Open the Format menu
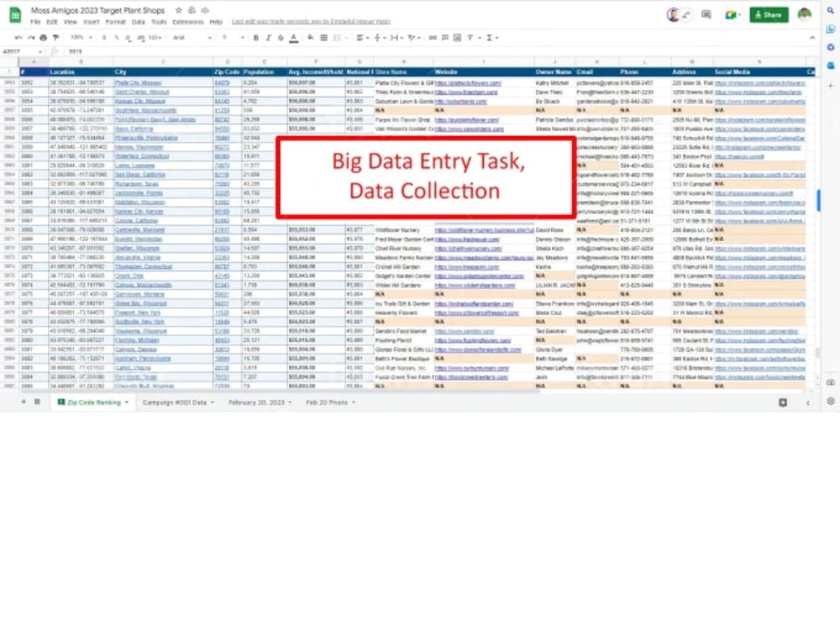This screenshot has width=840, height=630. [116, 22]
